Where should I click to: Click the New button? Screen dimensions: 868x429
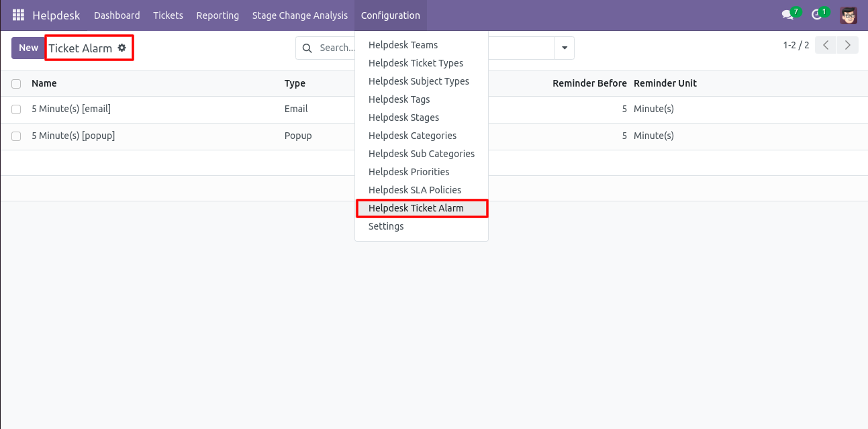[28, 48]
